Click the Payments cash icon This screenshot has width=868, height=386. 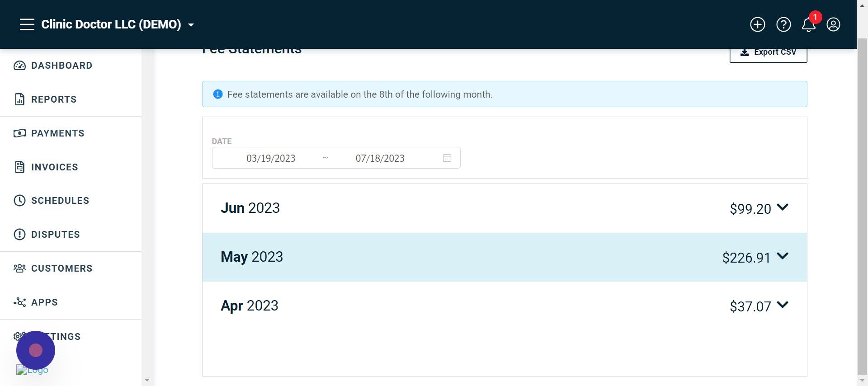[19, 133]
